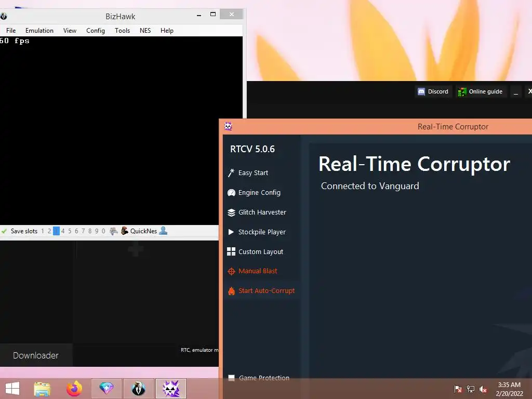Select save slot 0 in BizHawk
This screenshot has width=532, height=399.
pos(103,231)
